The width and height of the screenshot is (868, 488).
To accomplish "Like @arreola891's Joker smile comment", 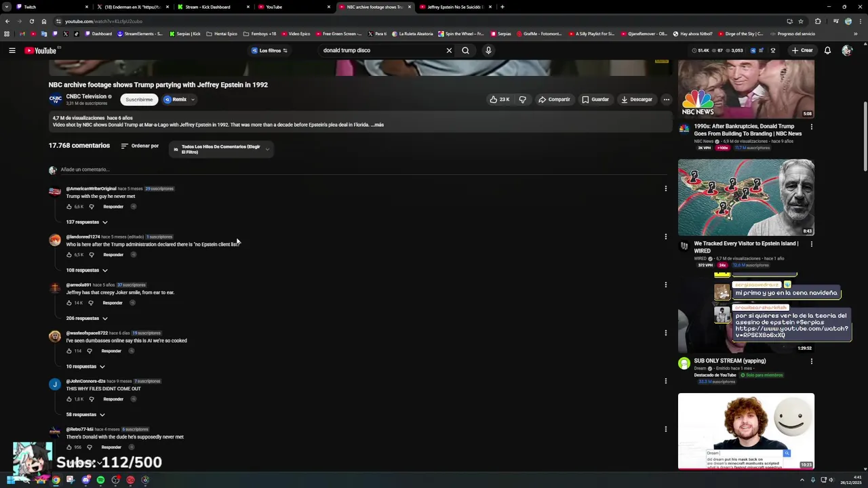I will (x=69, y=303).
